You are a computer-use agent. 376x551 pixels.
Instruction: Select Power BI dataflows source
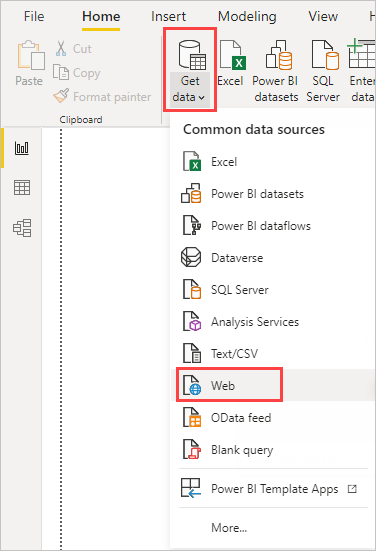tap(272, 226)
